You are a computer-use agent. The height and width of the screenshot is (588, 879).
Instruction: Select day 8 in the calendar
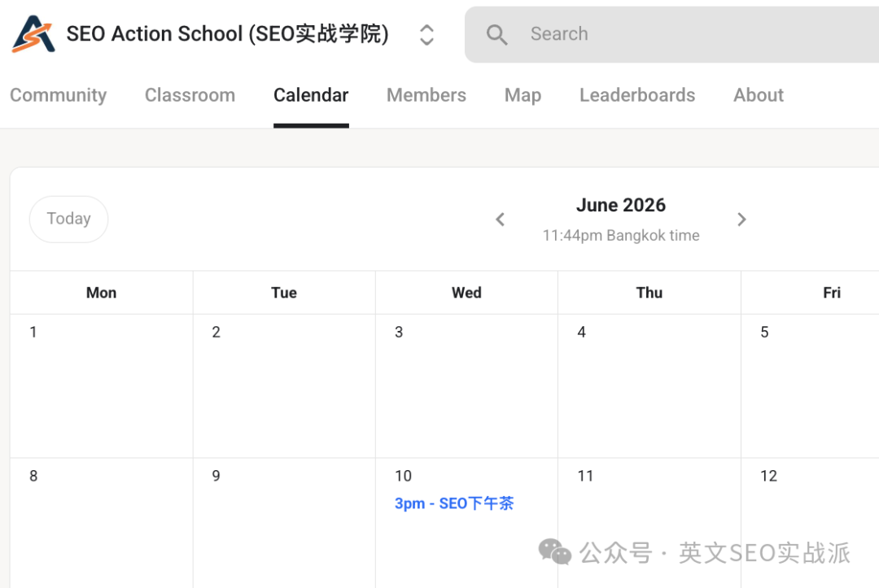click(x=33, y=476)
